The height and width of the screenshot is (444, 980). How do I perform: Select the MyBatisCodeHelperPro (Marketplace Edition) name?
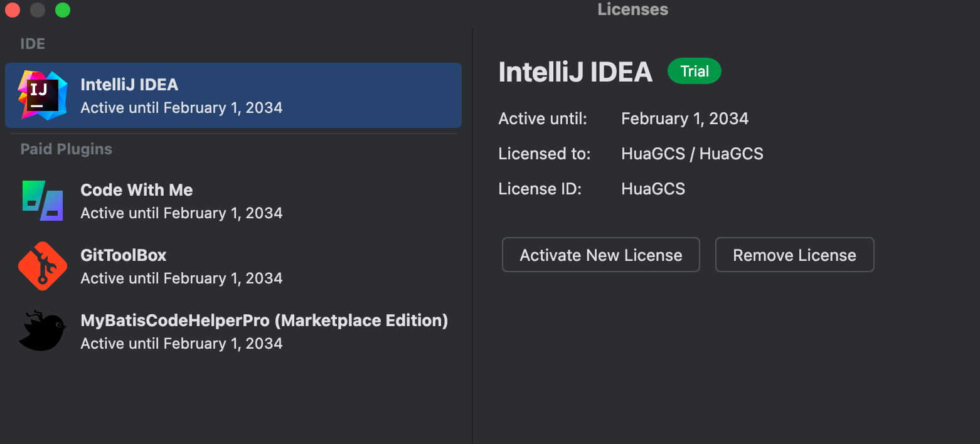pyautogui.click(x=264, y=320)
